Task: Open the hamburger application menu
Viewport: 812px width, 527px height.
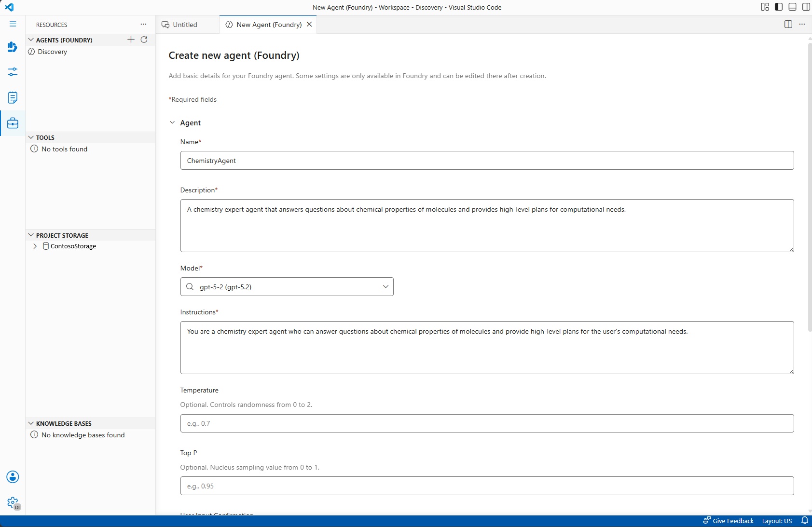Action: click(x=13, y=24)
